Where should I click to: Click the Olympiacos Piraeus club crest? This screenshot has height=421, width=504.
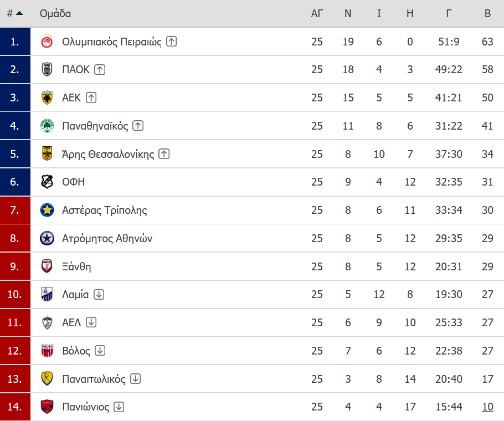pos(47,42)
